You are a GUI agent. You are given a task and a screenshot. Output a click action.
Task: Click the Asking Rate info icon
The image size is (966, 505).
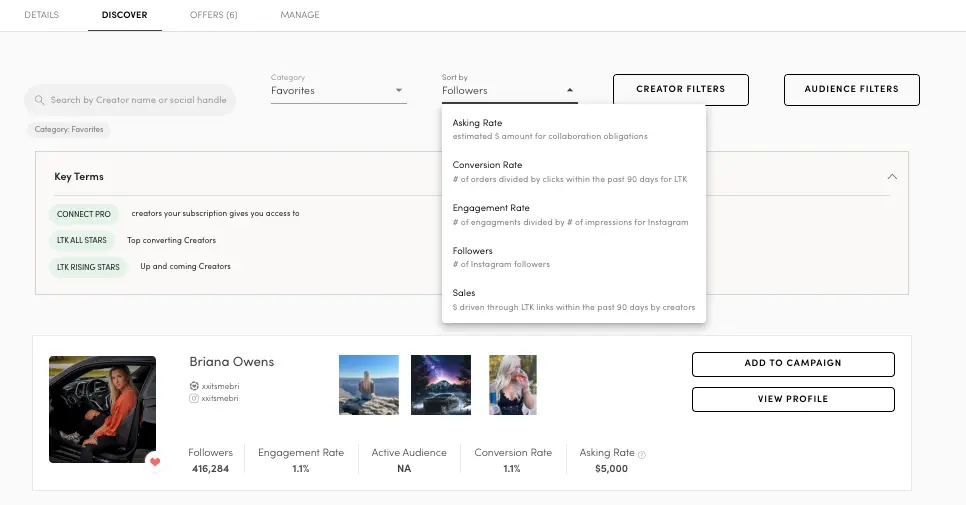tap(642, 454)
